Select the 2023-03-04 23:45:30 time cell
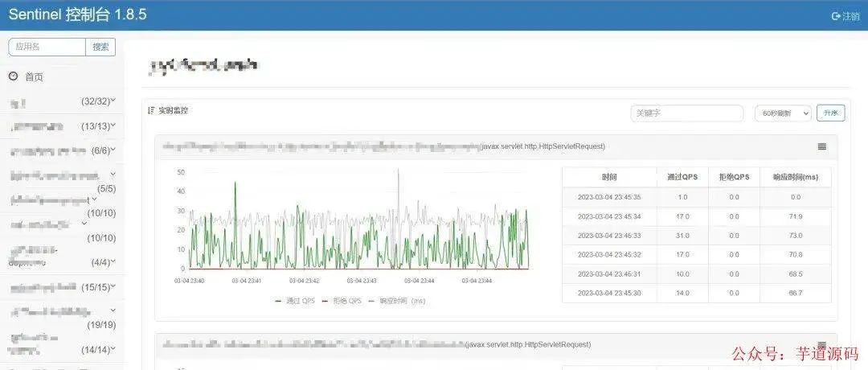Image resolution: width=868 pixels, height=370 pixels. pos(609,293)
